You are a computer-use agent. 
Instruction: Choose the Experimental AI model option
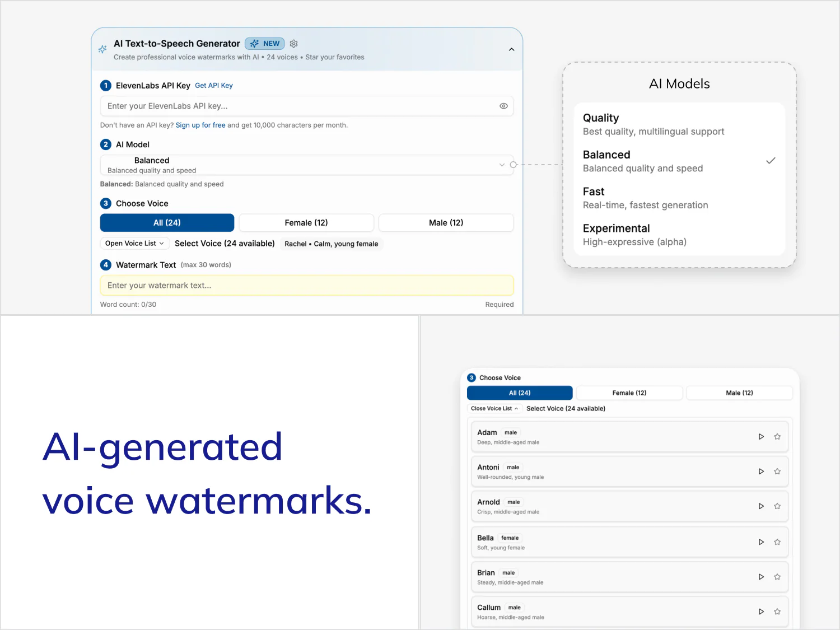(679, 235)
